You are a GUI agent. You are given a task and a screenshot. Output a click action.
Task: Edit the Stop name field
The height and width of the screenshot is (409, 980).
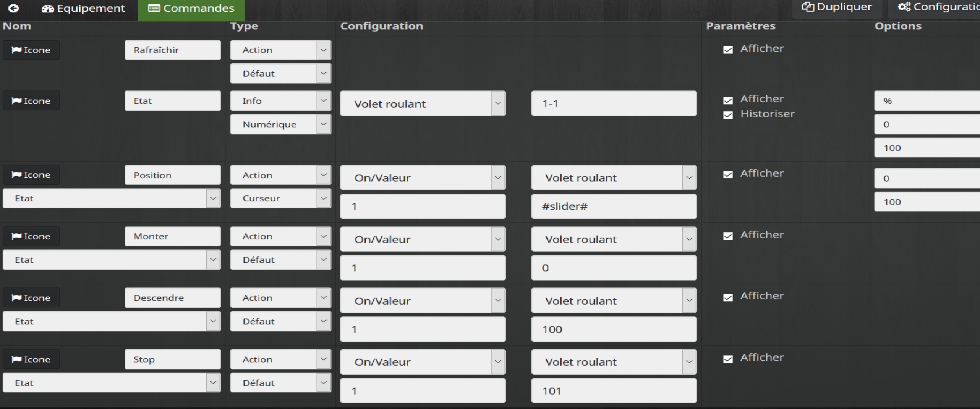pos(172,359)
